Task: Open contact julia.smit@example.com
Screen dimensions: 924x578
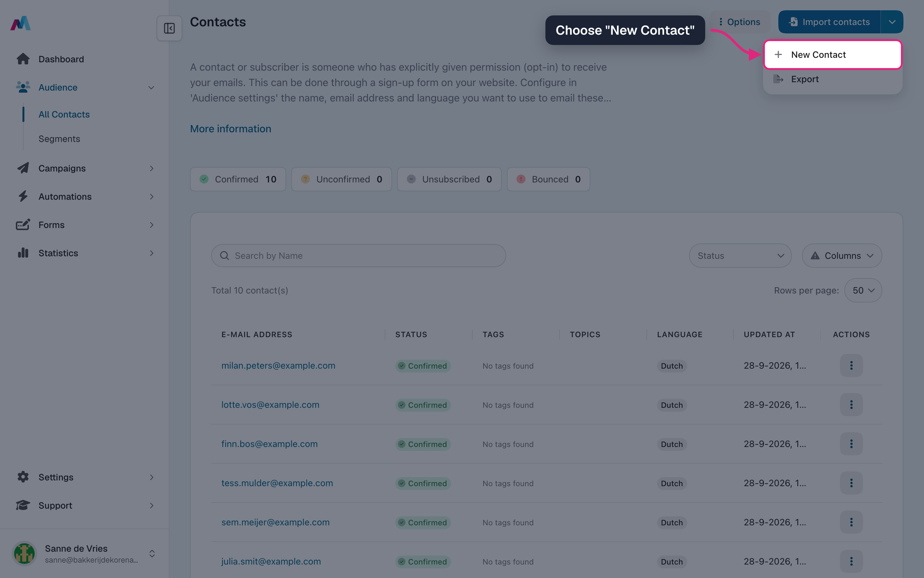Action: click(271, 562)
